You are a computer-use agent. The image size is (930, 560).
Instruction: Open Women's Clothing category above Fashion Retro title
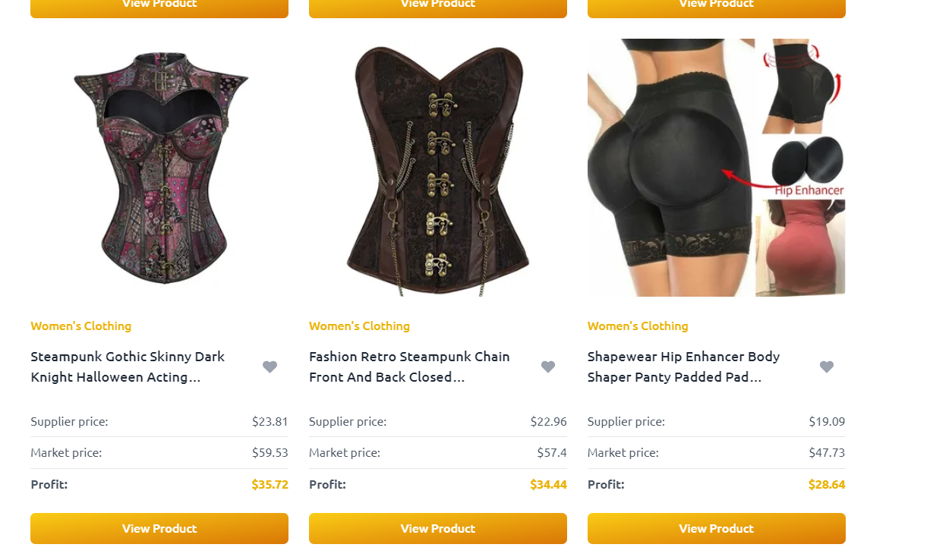[359, 326]
